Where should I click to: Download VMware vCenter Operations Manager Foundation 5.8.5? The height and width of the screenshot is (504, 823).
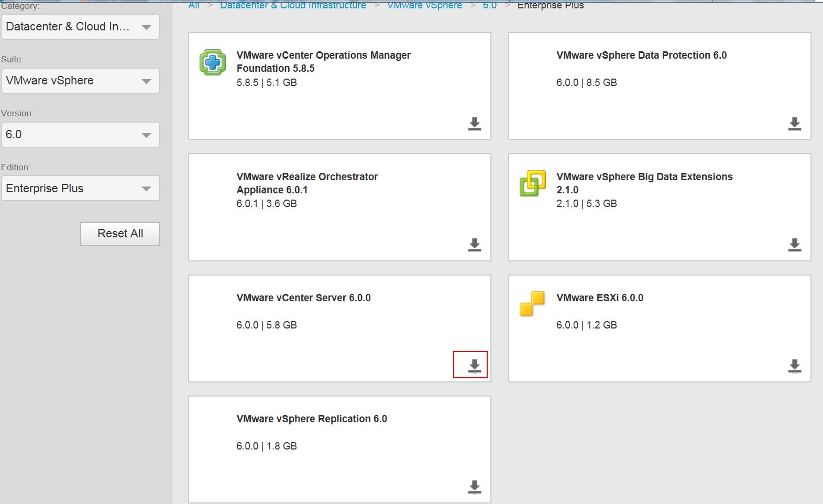pos(475,124)
